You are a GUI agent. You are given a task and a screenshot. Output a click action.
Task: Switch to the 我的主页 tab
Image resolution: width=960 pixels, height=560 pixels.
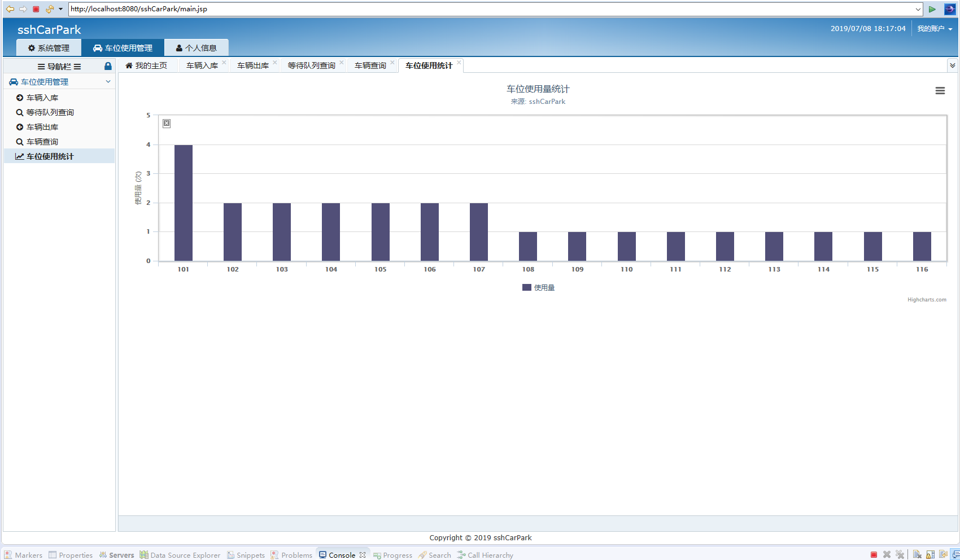click(x=146, y=65)
